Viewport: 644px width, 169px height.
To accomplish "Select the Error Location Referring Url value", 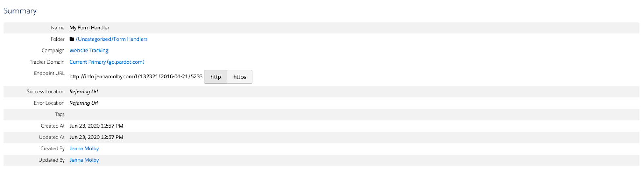I will tap(84, 103).
